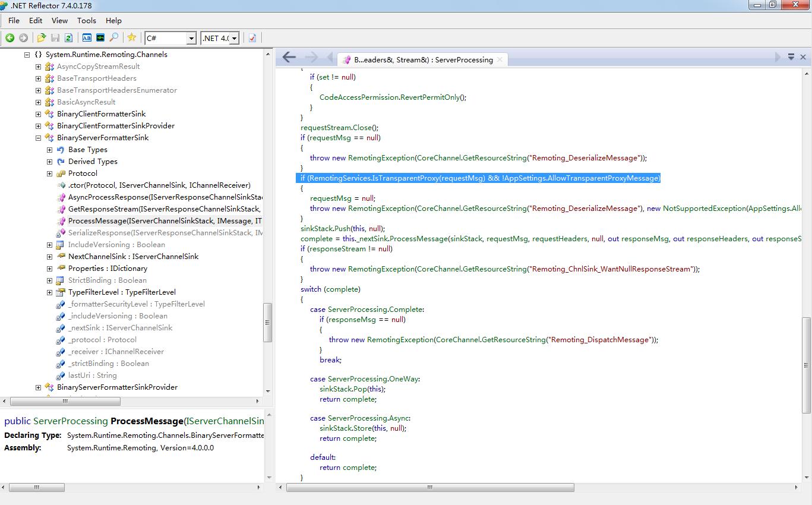Open the C# language dropdown

pos(191,38)
